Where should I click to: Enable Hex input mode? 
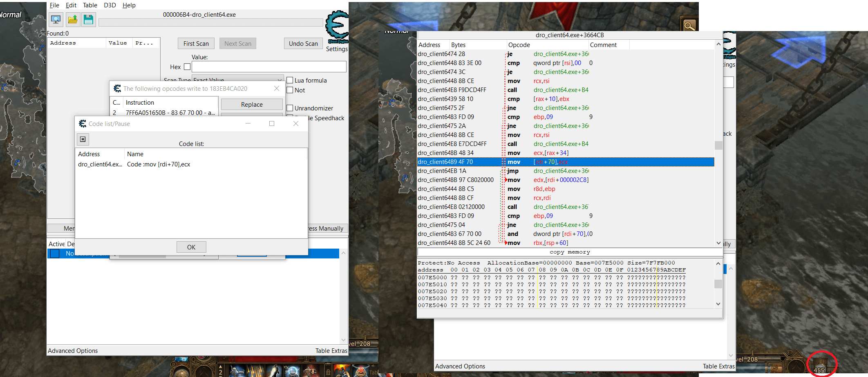187,67
